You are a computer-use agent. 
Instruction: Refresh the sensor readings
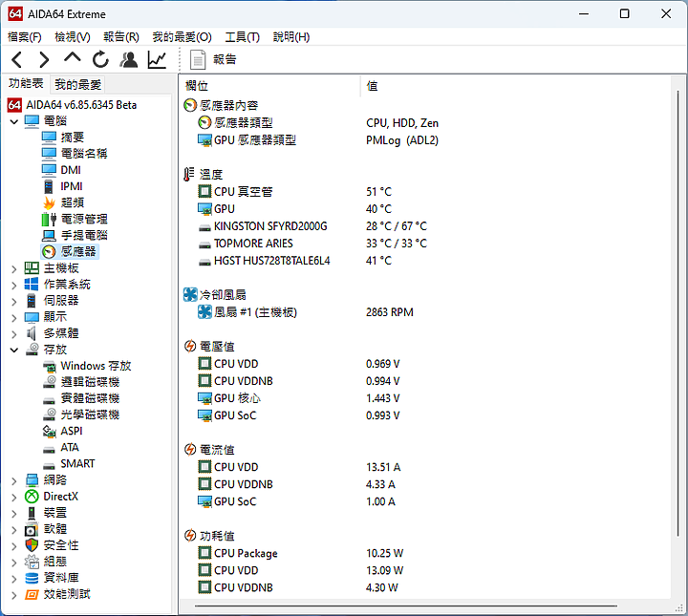point(100,59)
